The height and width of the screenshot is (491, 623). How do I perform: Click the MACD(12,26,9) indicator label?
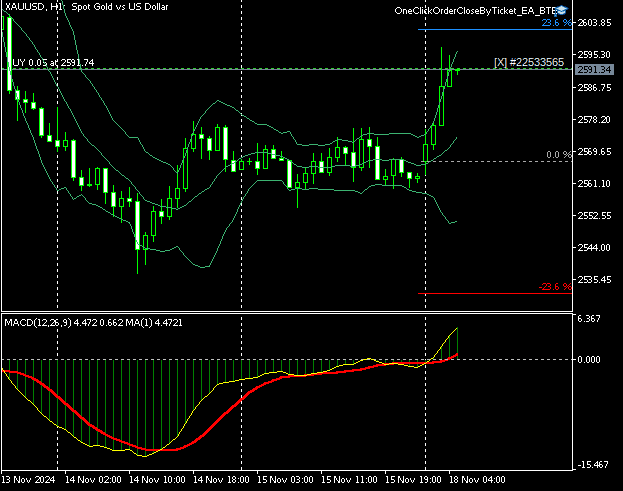(x=38, y=323)
